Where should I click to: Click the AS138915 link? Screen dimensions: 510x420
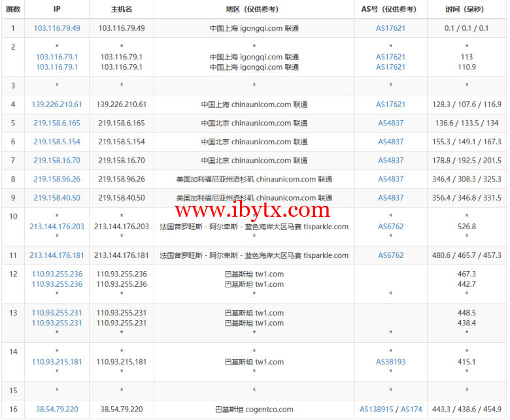378,410
